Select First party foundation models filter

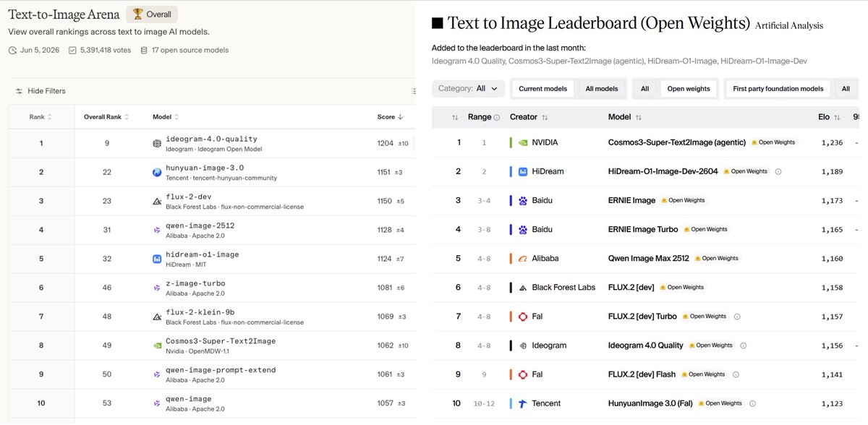point(778,89)
